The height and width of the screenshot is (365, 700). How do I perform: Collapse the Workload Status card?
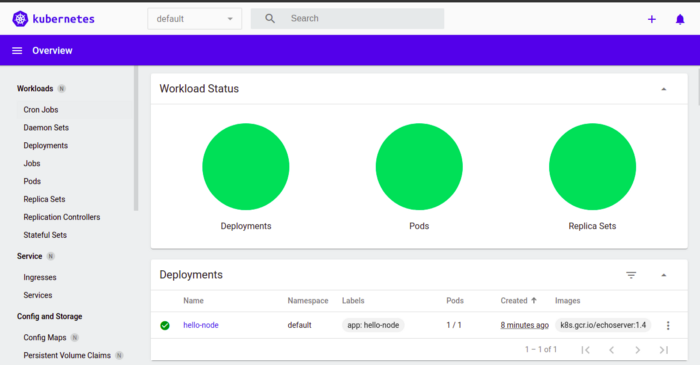point(664,89)
